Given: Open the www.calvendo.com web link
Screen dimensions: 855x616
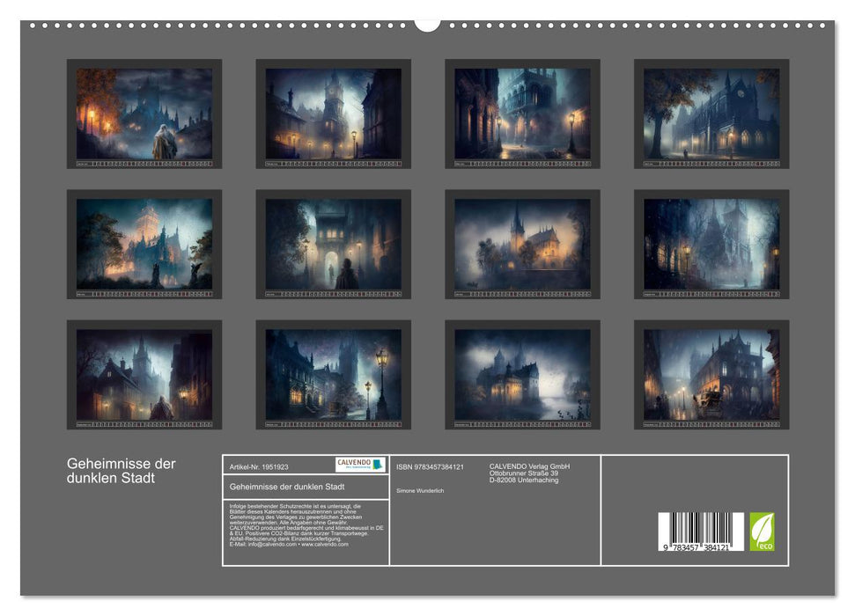Looking at the screenshot, I should (x=325, y=545).
